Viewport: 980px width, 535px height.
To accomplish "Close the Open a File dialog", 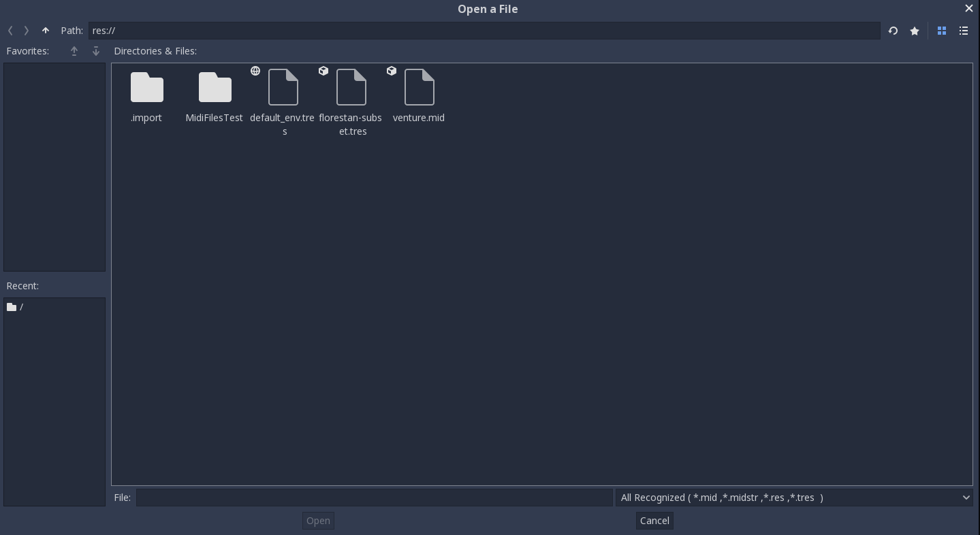I will (969, 9).
